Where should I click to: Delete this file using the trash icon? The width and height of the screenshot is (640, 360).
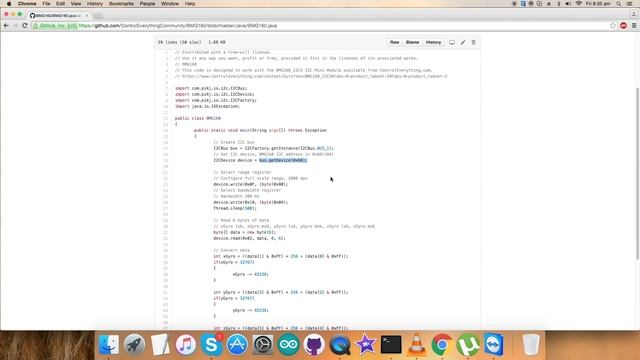[473, 42]
